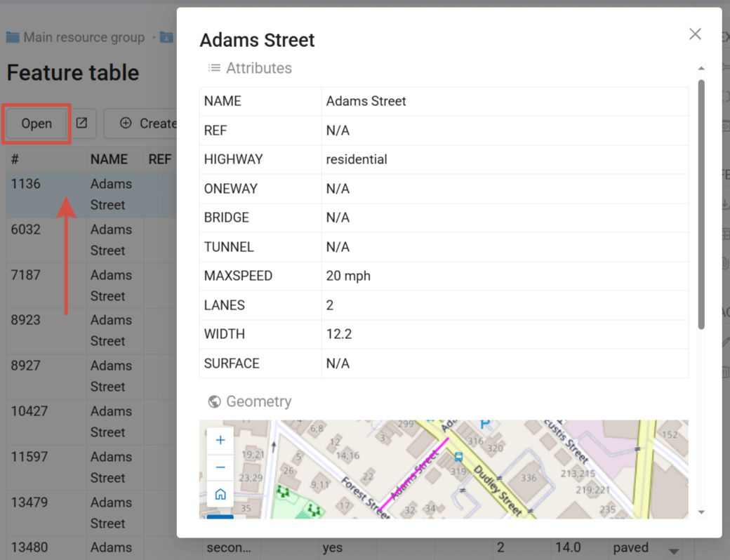Click the dropdown arrow beside paved
Image resolution: width=730 pixels, height=560 pixels.
[x=674, y=550]
